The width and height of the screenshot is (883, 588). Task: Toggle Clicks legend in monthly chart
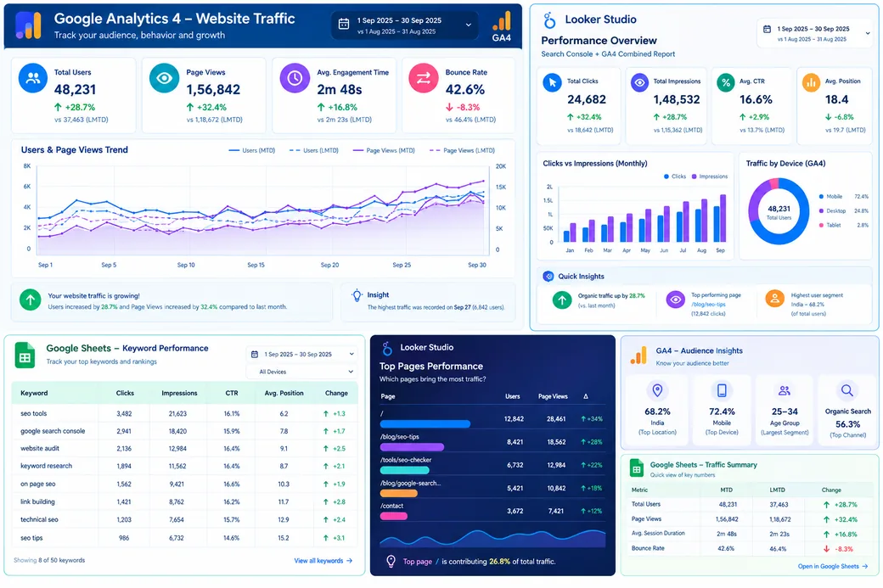click(675, 176)
